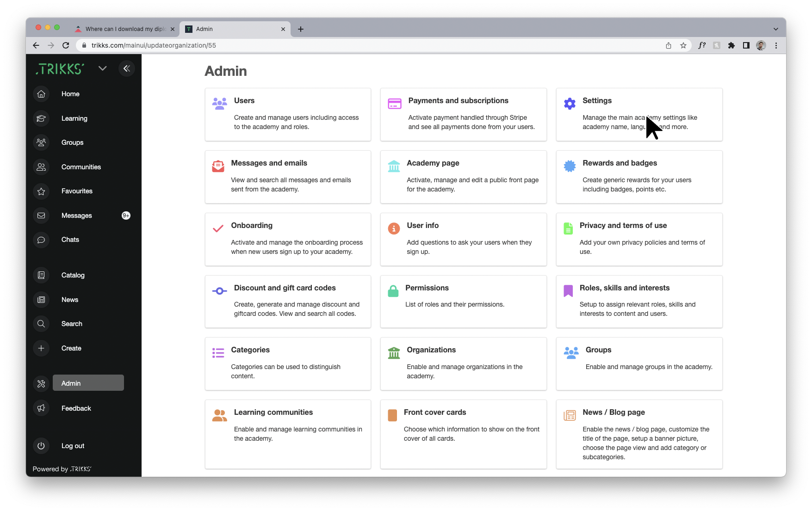Go back in browser history
Viewport: 812px width, 511px height.
tap(36, 45)
